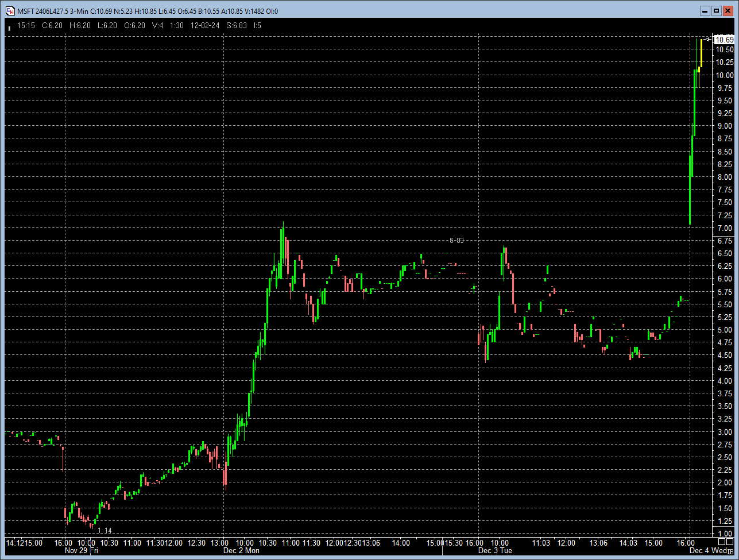739x560 pixels.
Task: Click the 10.00 label on the price axis
Action: (725, 75)
